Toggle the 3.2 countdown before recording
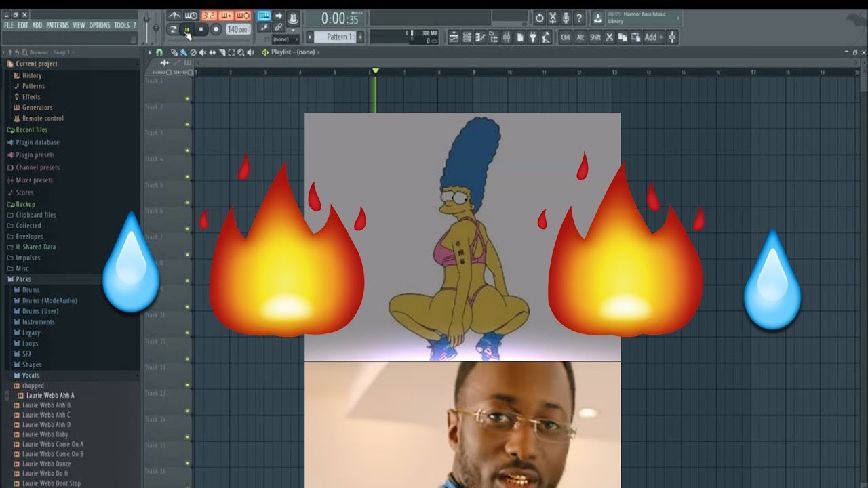 [x=209, y=16]
